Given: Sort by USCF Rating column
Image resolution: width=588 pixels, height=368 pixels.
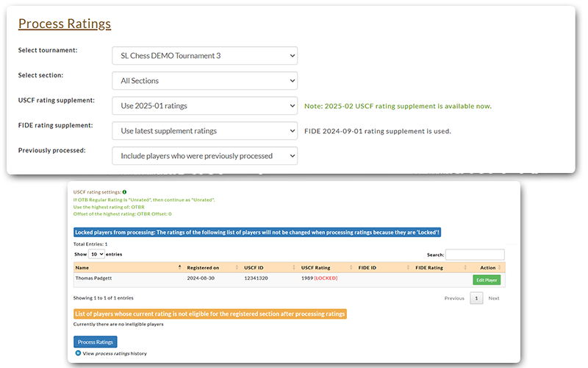Looking at the screenshot, I should pyautogui.click(x=315, y=267).
